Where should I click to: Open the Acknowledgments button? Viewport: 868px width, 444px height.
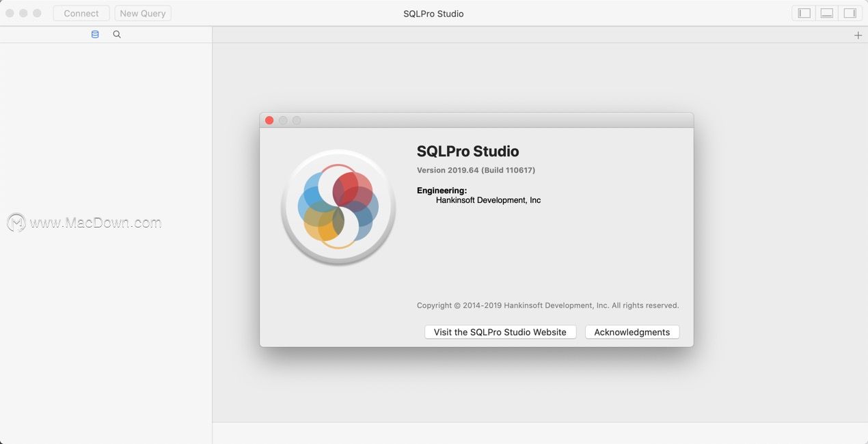[x=632, y=332]
